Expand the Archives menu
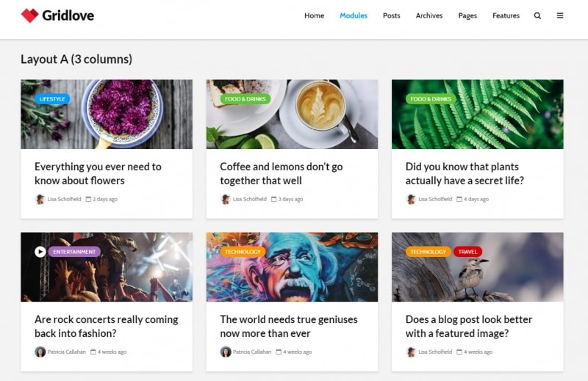 click(x=429, y=15)
